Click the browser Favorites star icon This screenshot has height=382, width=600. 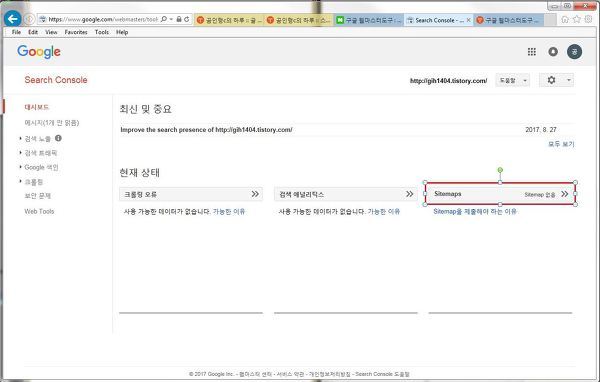[577, 19]
